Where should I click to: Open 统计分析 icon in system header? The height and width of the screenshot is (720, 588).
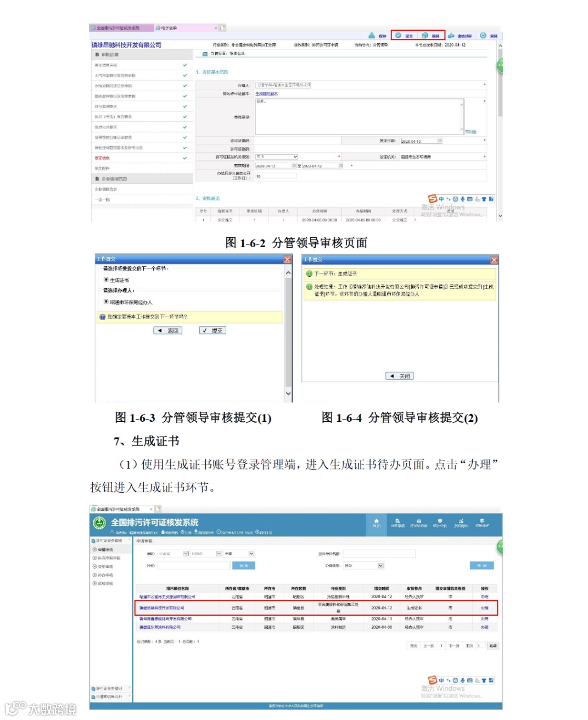pos(440,523)
